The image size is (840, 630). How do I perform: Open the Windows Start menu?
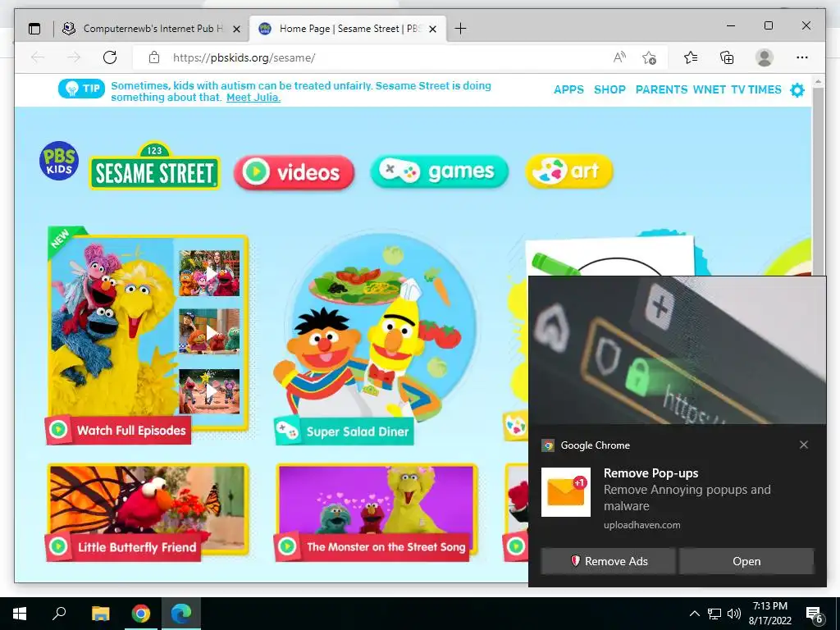tap(20, 614)
